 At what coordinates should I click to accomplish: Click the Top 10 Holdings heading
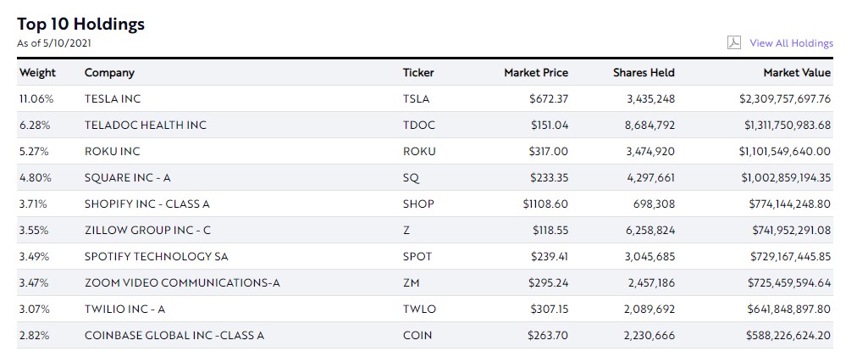[x=80, y=24]
